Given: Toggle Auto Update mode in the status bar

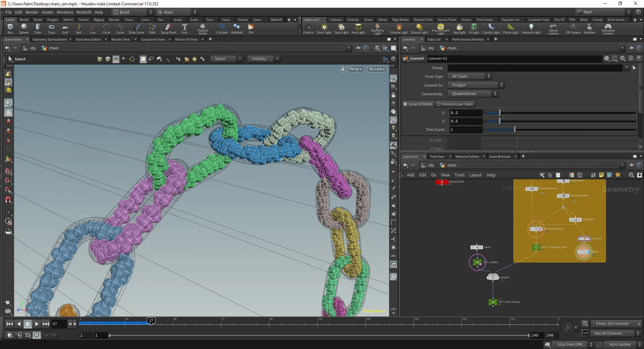Looking at the screenshot, I should [620, 344].
